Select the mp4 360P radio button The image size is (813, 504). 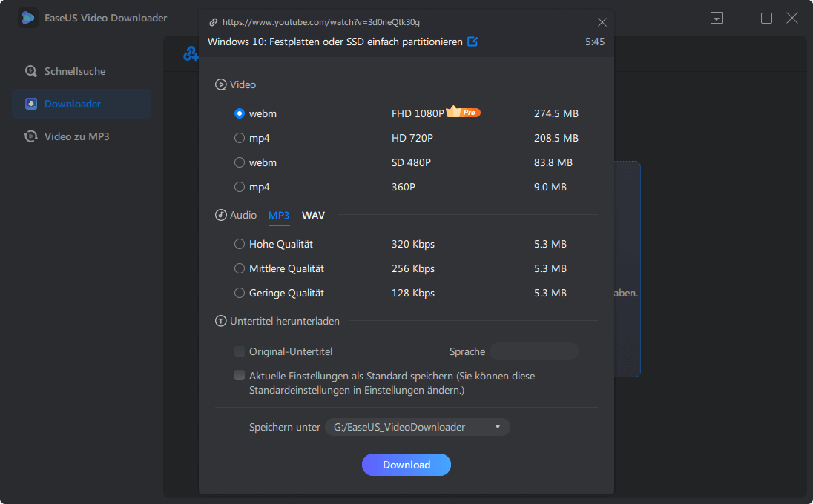tap(240, 187)
